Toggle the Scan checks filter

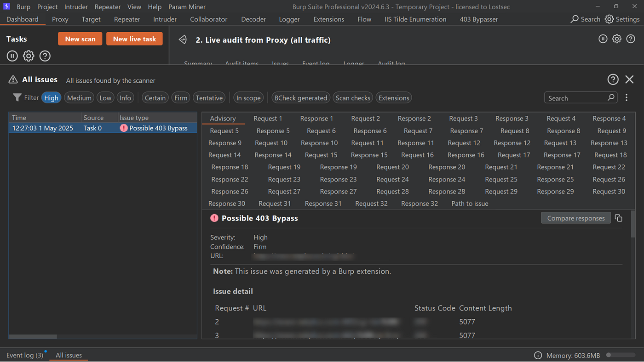(x=353, y=98)
